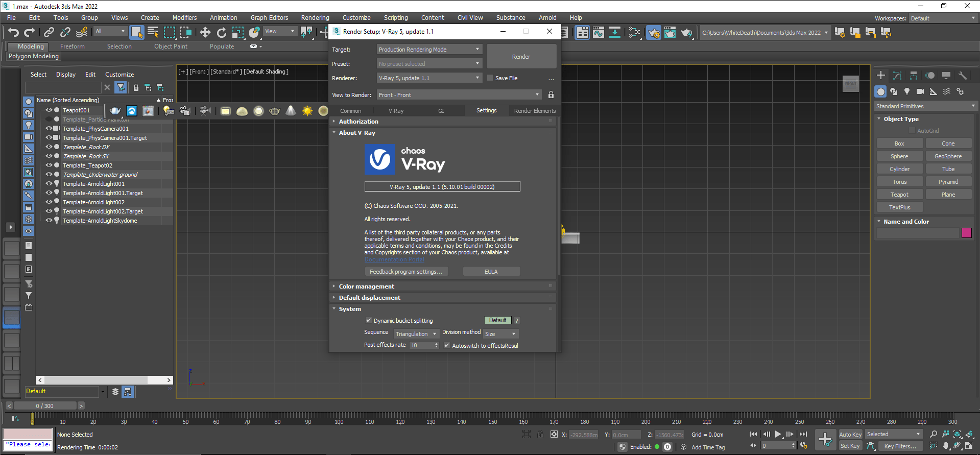Open Select by Name list tool
Screen dimensions: 980x455
(153, 32)
